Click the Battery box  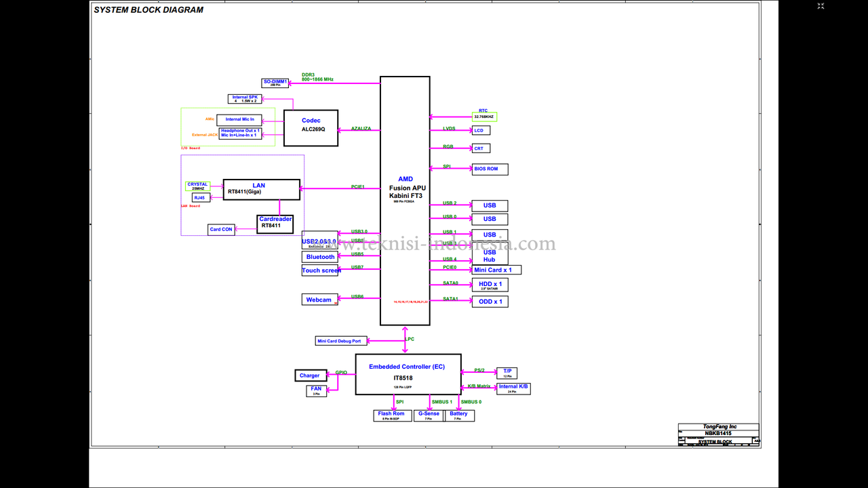tap(460, 415)
